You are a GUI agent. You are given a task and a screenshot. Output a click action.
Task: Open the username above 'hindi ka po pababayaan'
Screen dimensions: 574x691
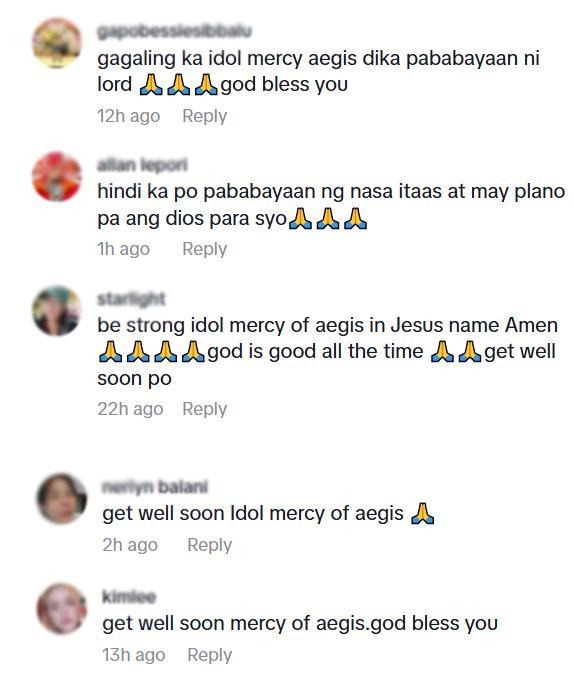[142, 165]
